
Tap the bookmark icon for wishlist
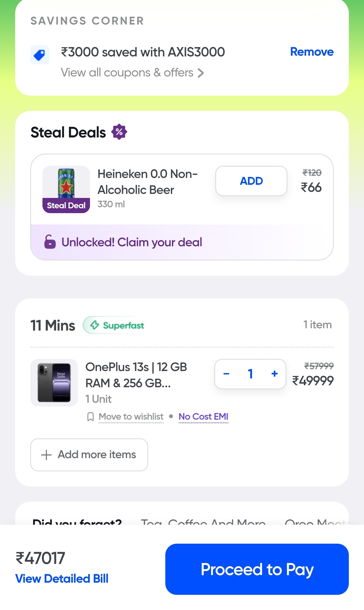(x=90, y=417)
